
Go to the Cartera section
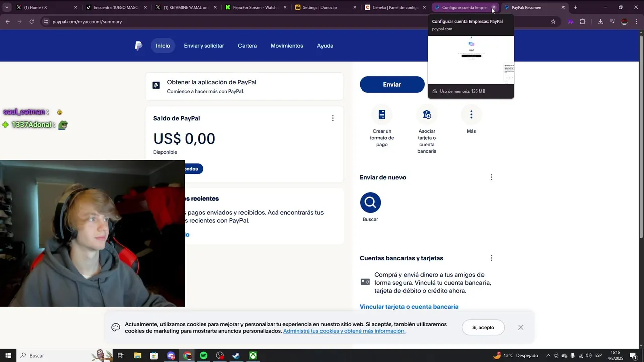pyautogui.click(x=247, y=46)
